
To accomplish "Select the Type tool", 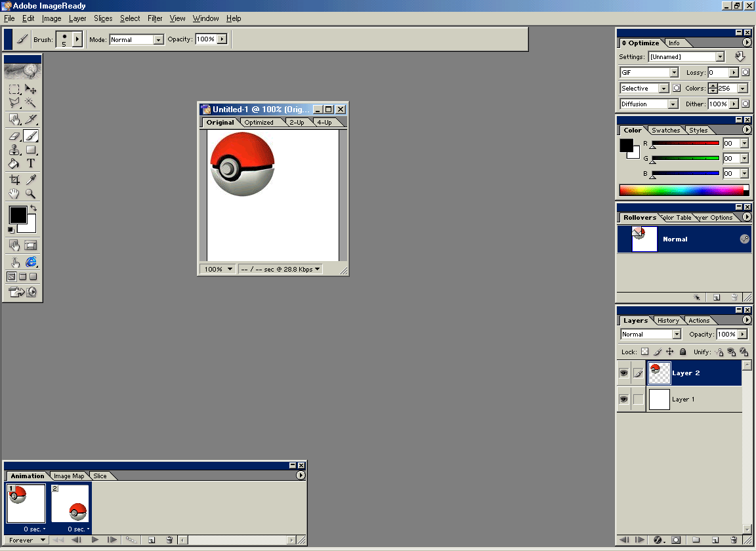I will 30,163.
